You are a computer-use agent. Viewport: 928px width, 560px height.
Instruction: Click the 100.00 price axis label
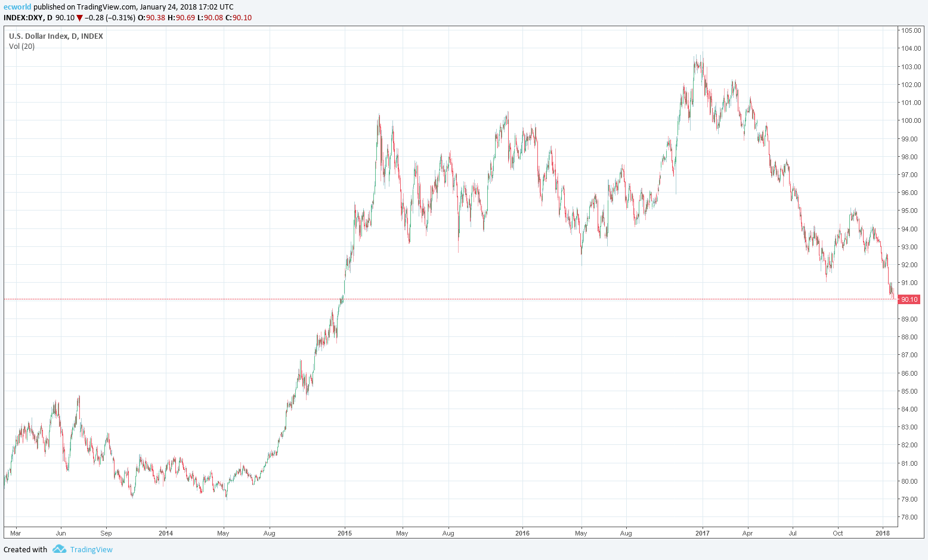tap(911, 120)
